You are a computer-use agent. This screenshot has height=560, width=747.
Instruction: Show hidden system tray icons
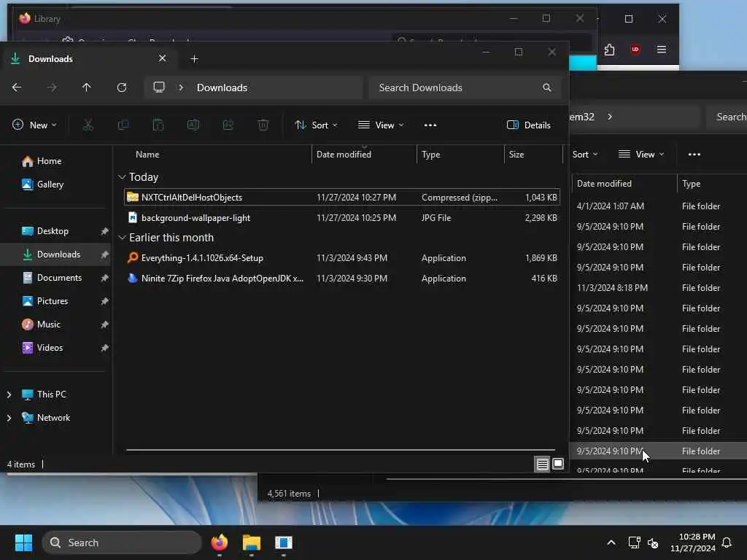click(x=611, y=542)
